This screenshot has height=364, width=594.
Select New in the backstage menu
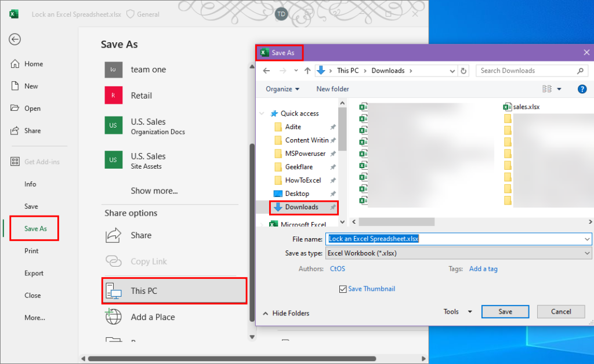(31, 86)
